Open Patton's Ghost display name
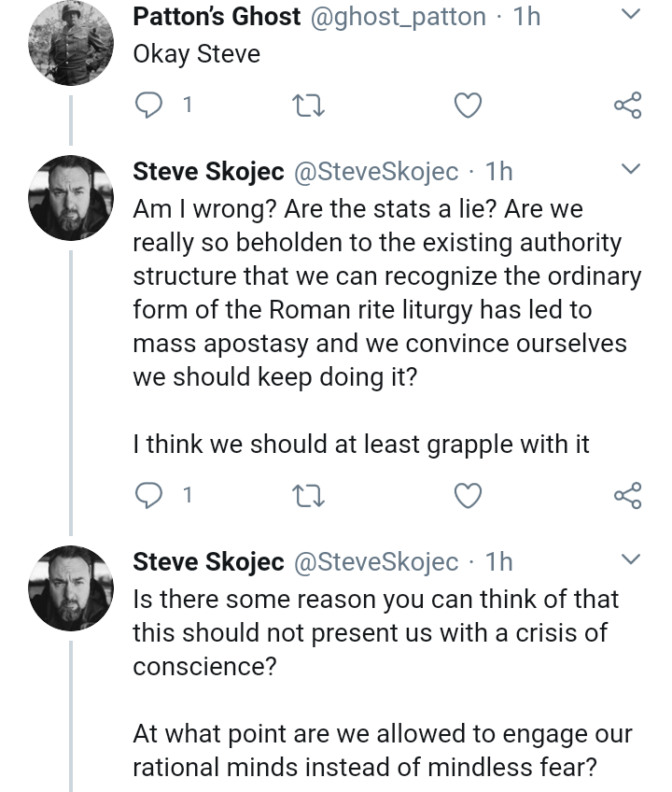672x792 pixels. (217, 17)
